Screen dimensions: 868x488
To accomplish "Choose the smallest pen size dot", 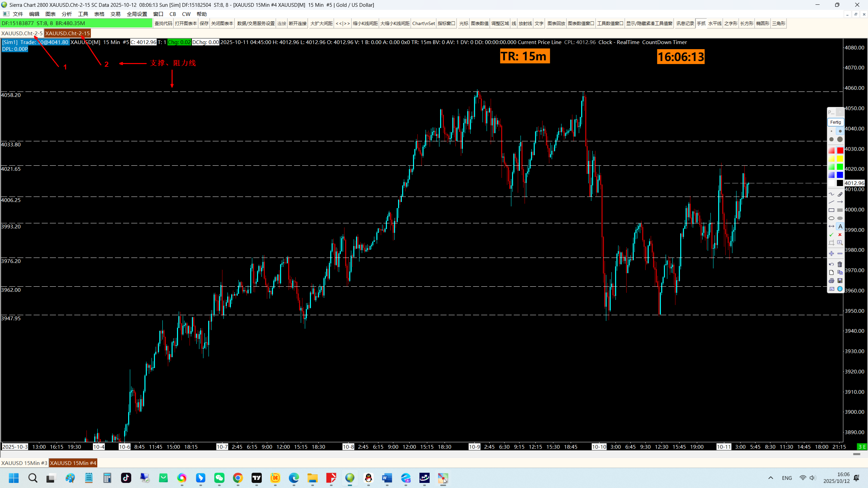I will pos(831,131).
